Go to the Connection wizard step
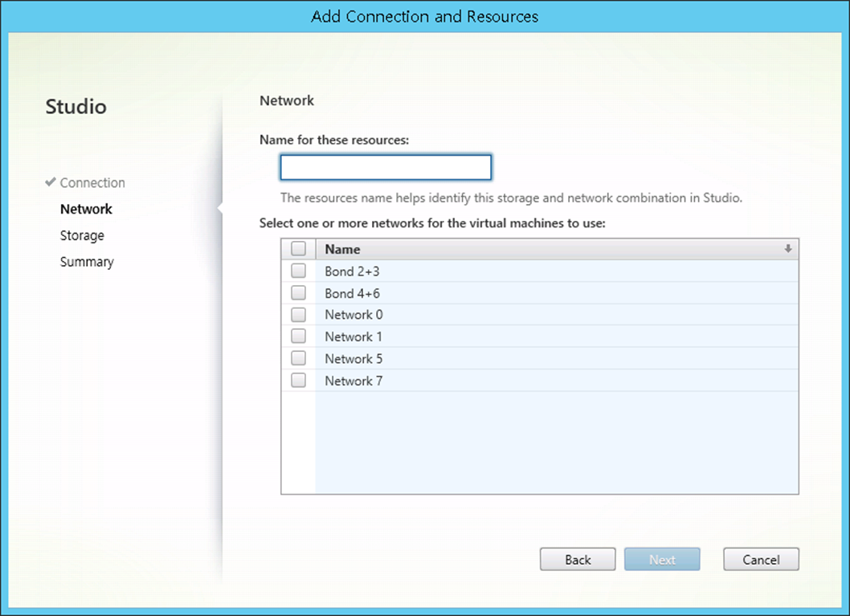 pos(92,182)
